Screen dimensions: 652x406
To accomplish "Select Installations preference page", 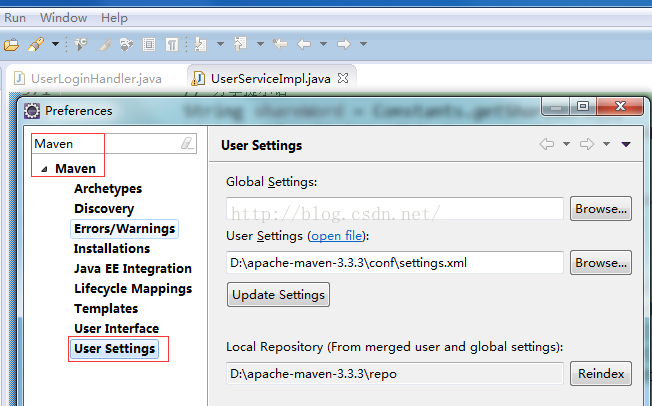I will pyautogui.click(x=112, y=248).
